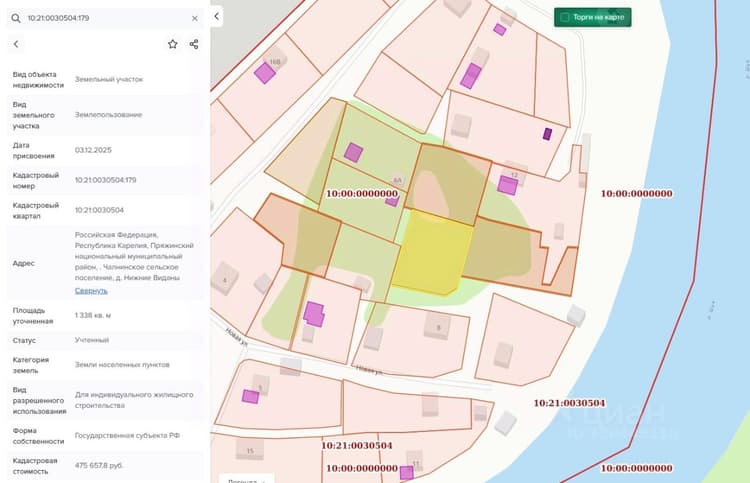Select the dark purple building marker
This screenshot has height=483, width=750.
pyautogui.click(x=547, y=134)
